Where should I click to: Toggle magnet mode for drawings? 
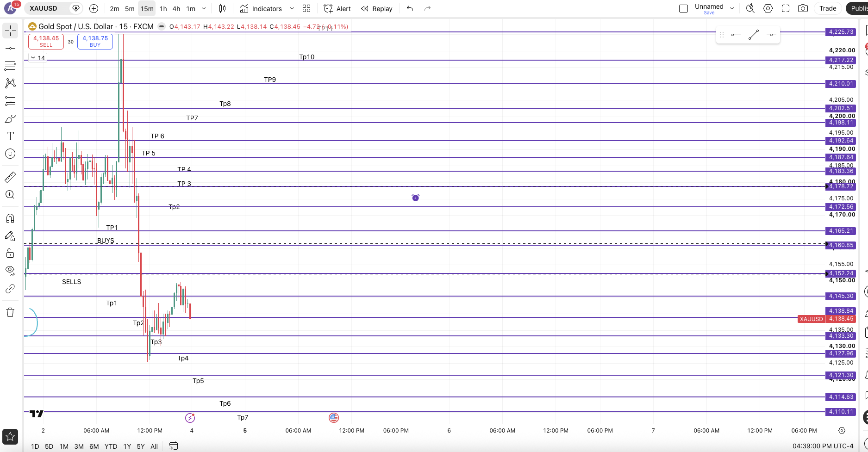[x=10, y=218]
